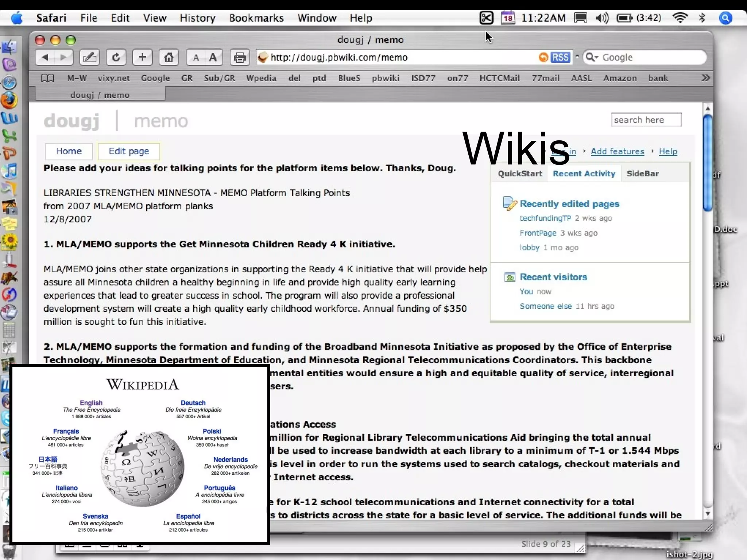Click the scissors icon in menu bar
This screenshot has width=747, height=560.
(487, 17)
